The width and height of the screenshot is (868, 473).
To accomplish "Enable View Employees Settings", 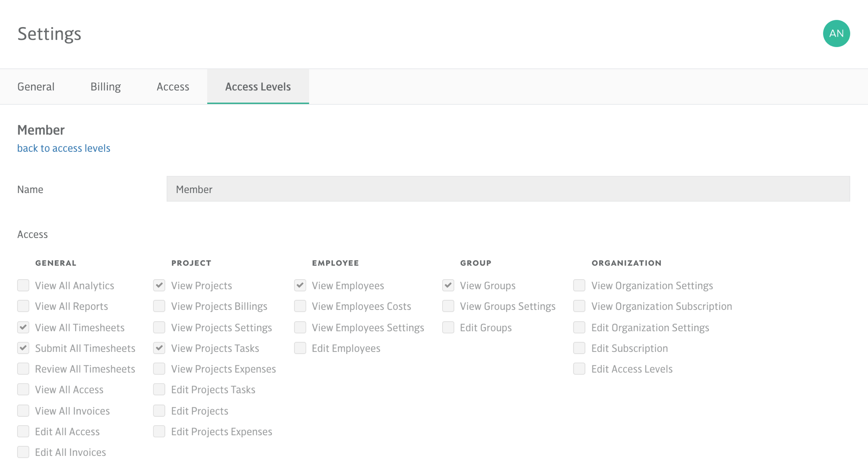I will pyautogui.click(x=300, y=327).
